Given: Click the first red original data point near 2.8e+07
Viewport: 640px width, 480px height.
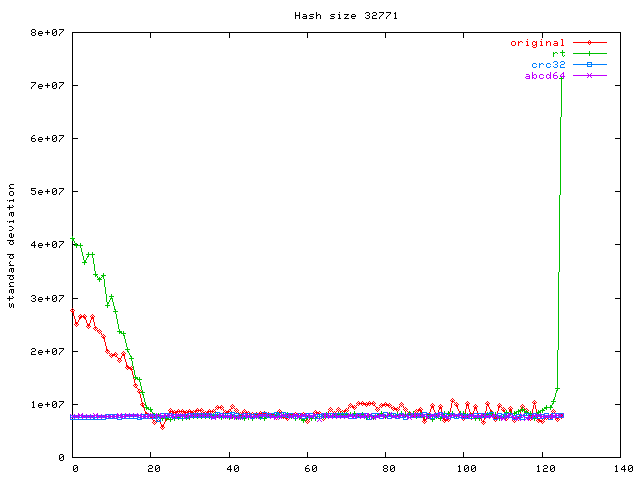Looking at the screenshot, I should pyautogui.click(x=73, y=311).
